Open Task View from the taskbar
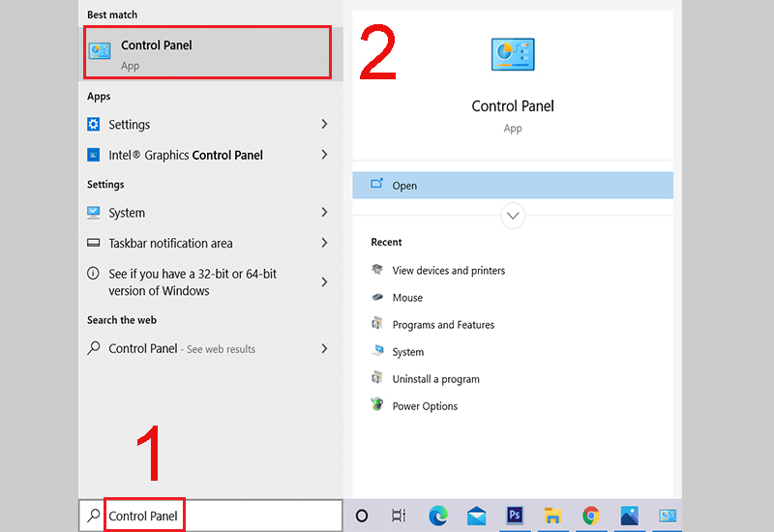 (x=399, y=516)
